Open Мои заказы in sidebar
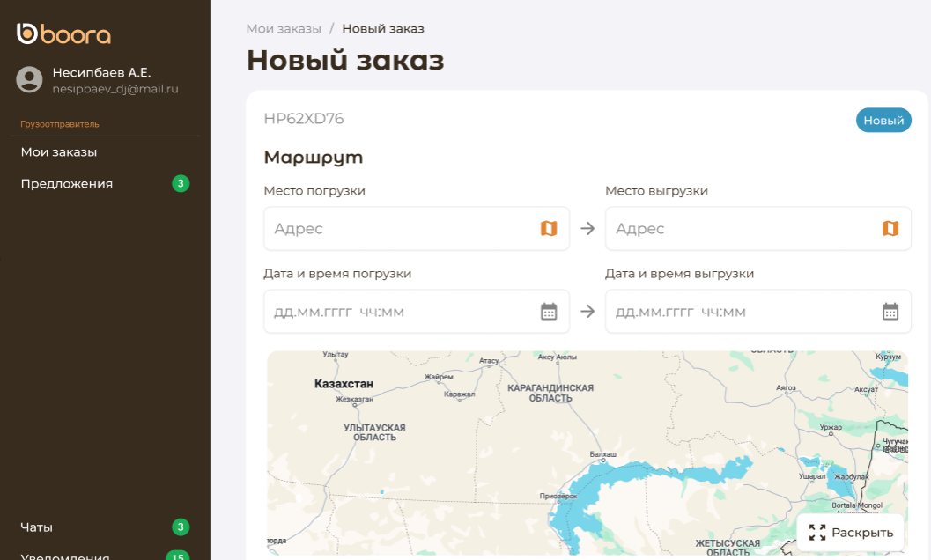This screenshot has width=931, height=560. [x=59, y=152]
